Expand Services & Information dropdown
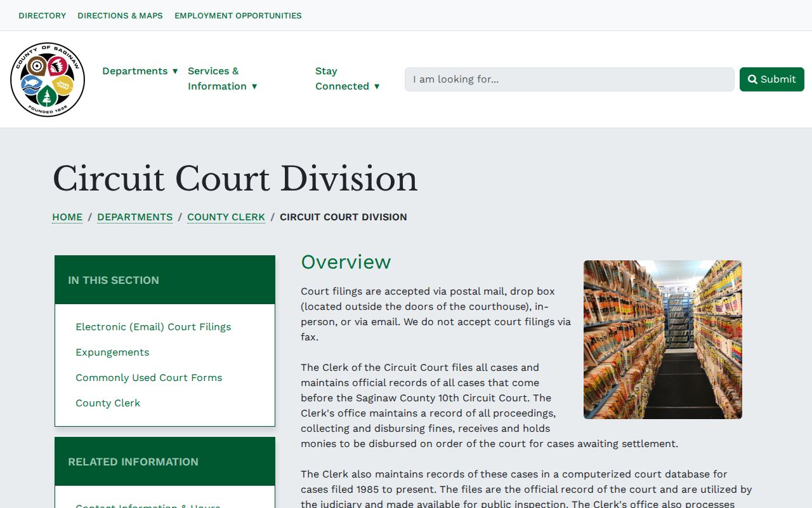Image resolution: width=812 pixels, height=508 pixels. (223, 79)
